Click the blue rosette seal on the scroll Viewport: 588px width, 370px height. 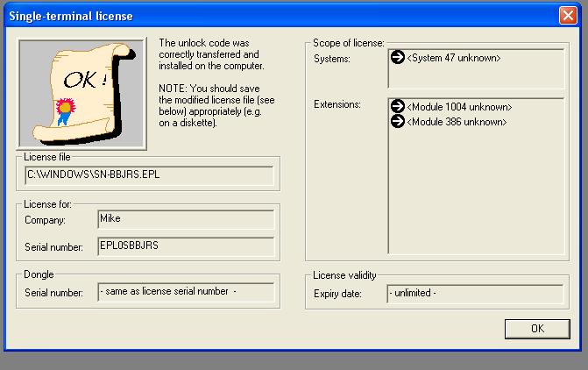tap(64, 109)
